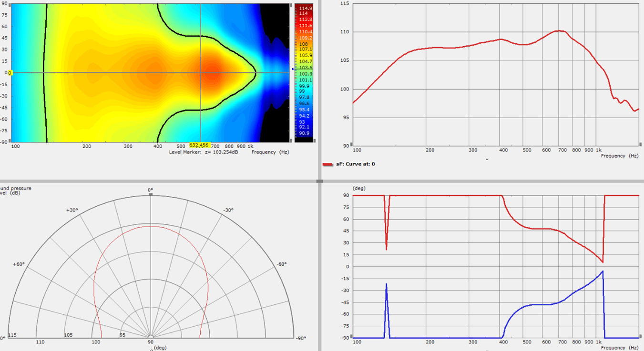Click the yellow 0 angle marker on contour plot
This screenshot has height=351, width=644.
[x=10, y=73]
